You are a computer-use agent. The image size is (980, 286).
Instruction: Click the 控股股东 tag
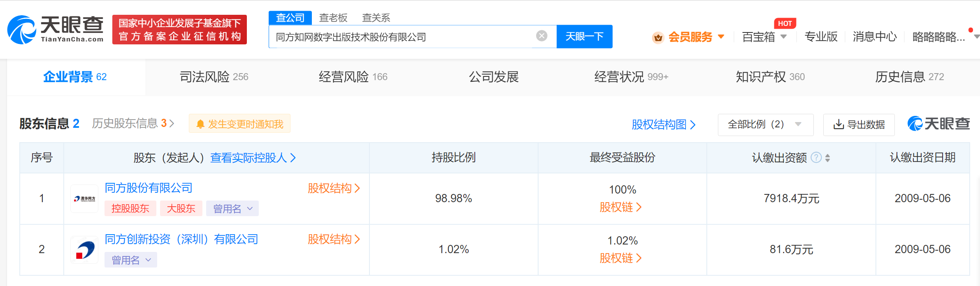[x=130, y=208]
